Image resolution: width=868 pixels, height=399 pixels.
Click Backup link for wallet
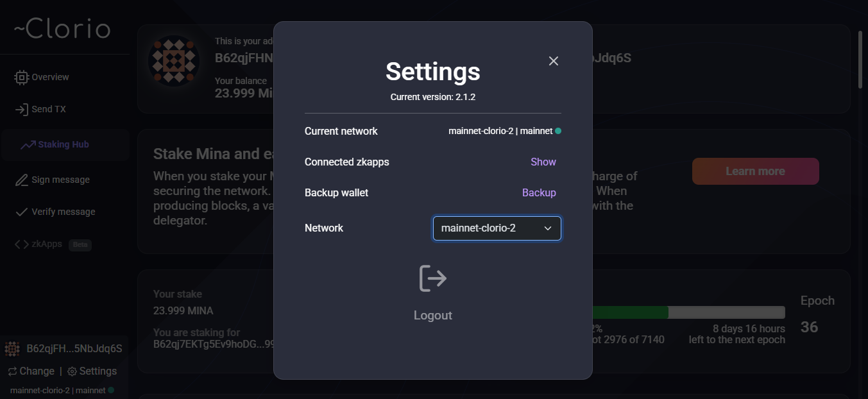pyautogui.click(x=539, y=193)
